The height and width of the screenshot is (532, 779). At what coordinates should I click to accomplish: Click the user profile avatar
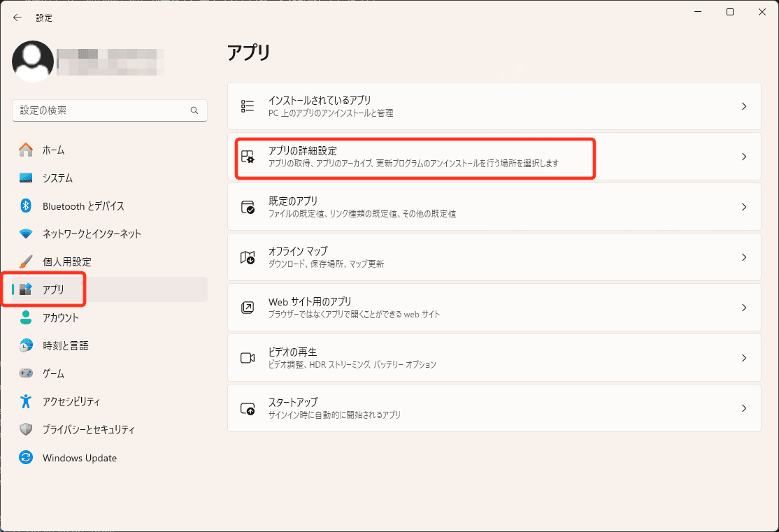33,62
